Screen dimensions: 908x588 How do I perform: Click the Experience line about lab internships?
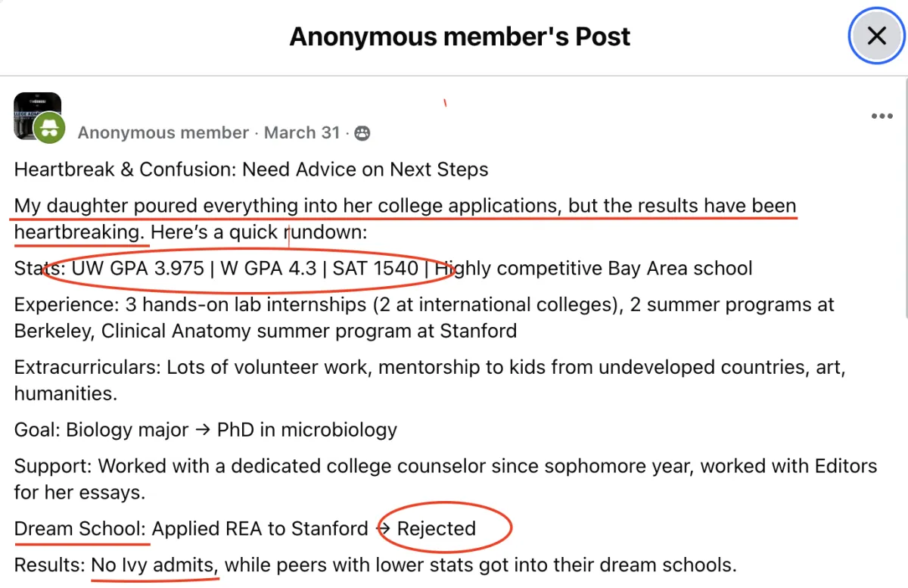point(424,306)
